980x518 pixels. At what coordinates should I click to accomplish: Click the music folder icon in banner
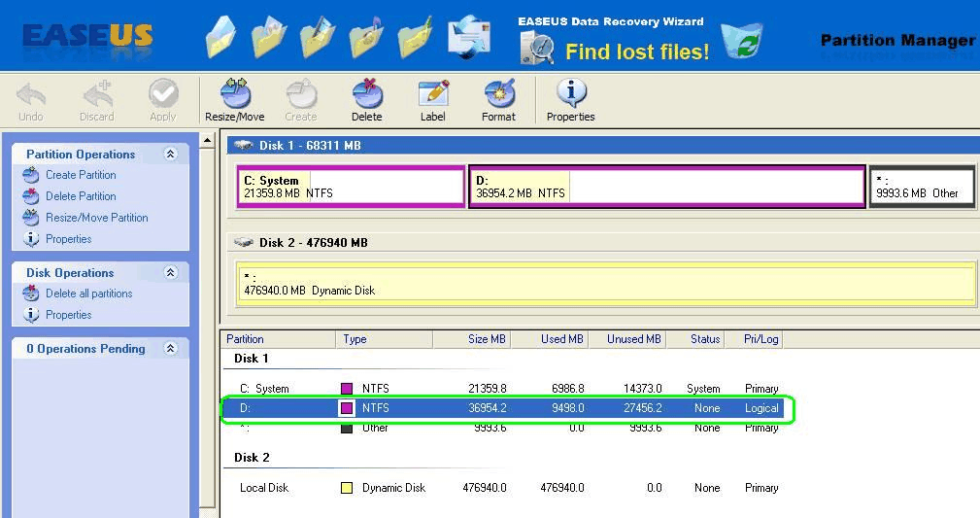tap(367, 38)
